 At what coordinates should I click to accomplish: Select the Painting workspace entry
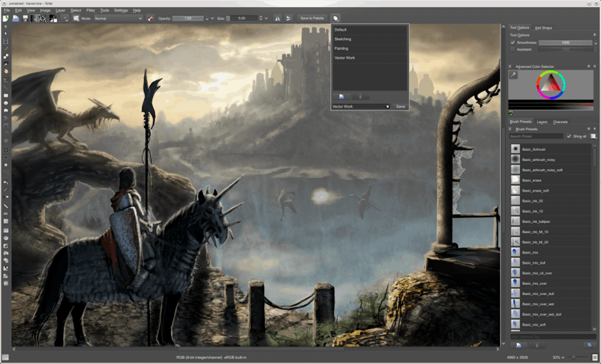click(370, 49)
